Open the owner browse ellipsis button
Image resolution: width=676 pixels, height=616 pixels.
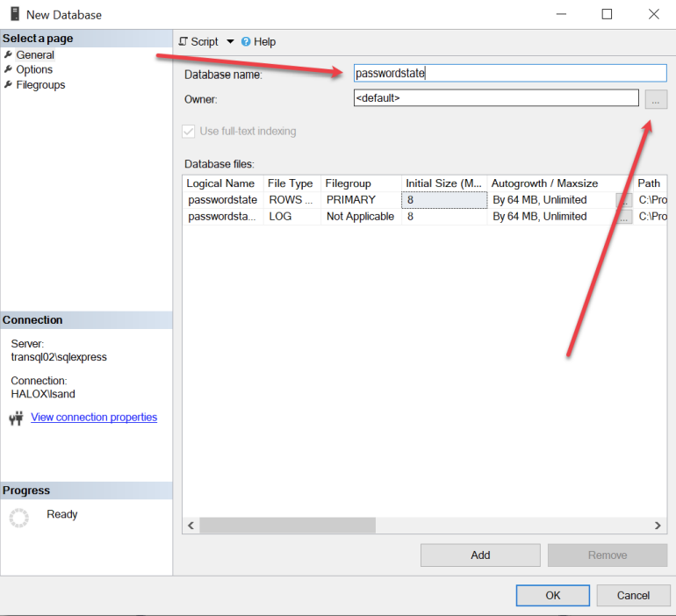point(656,99)
